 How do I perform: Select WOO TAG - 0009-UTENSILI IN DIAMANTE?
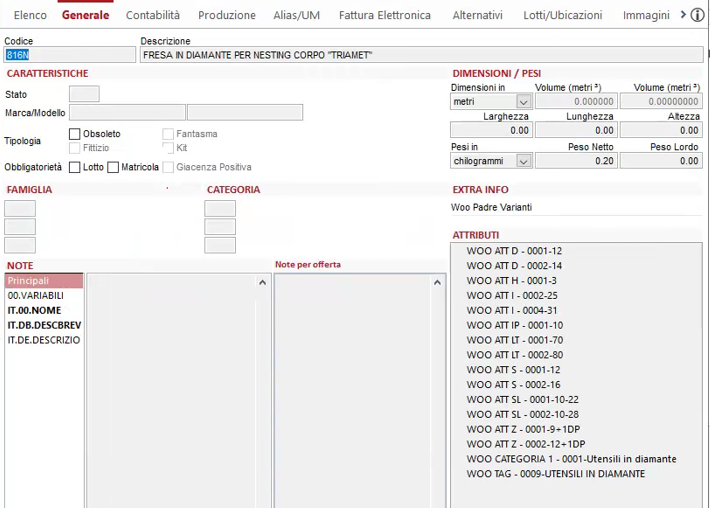click(555, 474)
